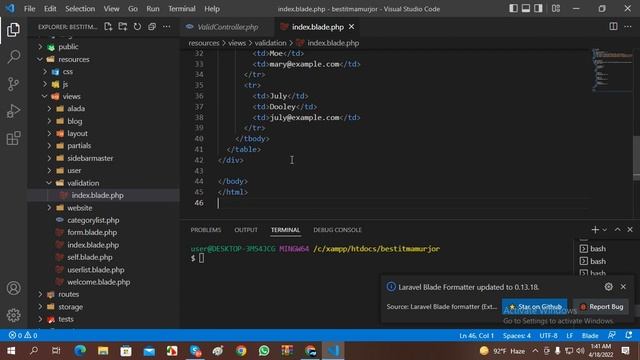Open the Run menu

point(153,9)
